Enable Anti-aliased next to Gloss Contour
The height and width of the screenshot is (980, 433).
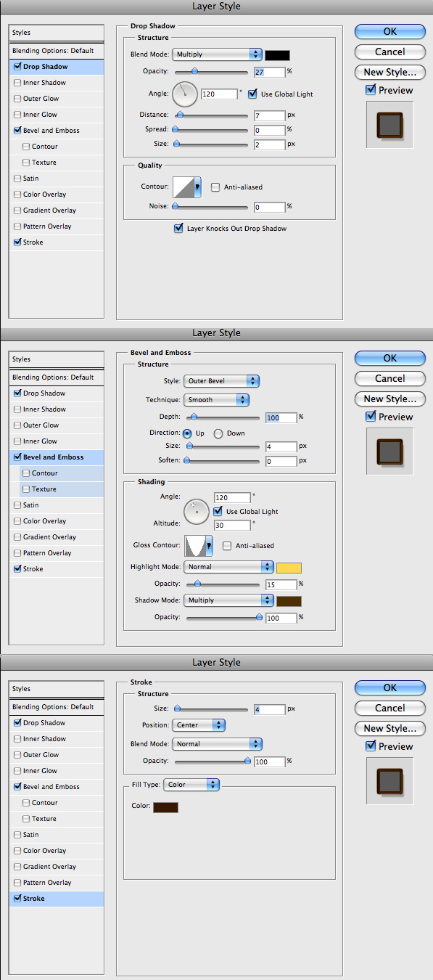click(227, 545)
